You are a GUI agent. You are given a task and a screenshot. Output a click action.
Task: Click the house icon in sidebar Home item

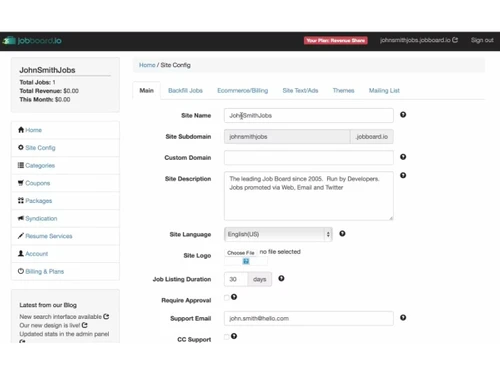21,130
